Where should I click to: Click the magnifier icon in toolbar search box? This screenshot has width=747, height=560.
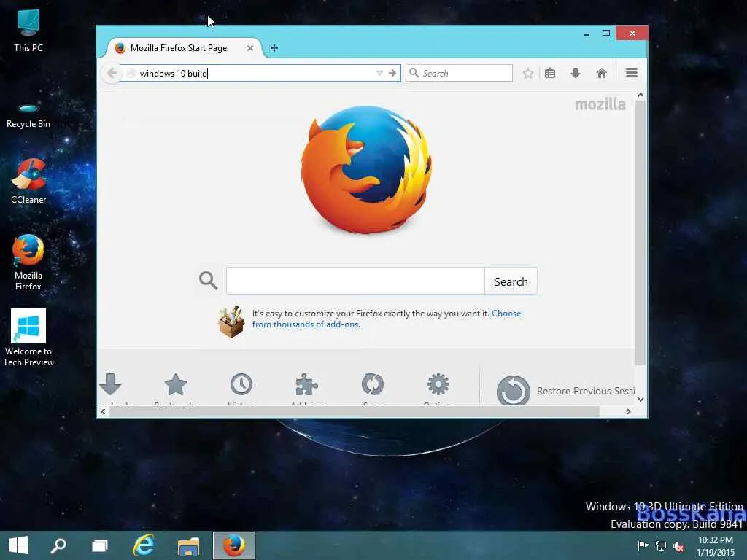[x=414, y=73]
